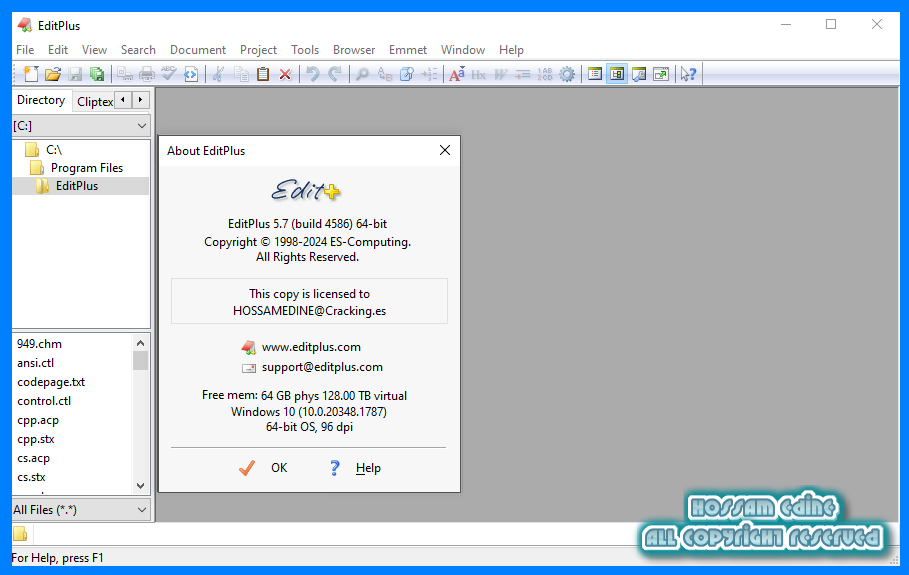
Task: Click the Redo arrow icon
Action: 334,74
